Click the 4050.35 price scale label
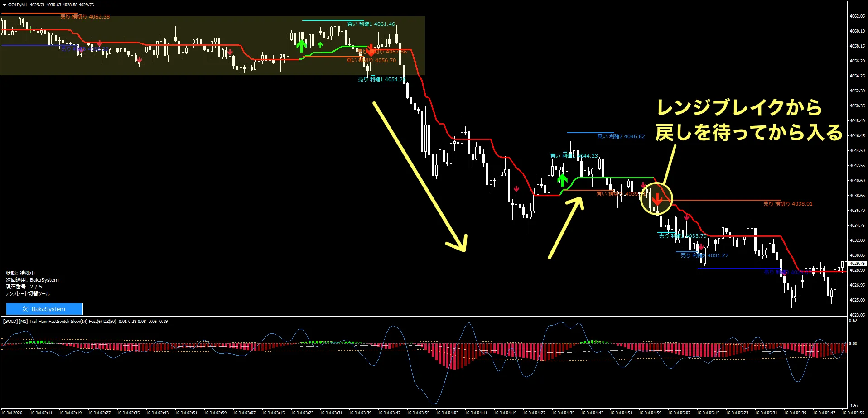Viewport: 868px width, 418px height. (857, 106)
